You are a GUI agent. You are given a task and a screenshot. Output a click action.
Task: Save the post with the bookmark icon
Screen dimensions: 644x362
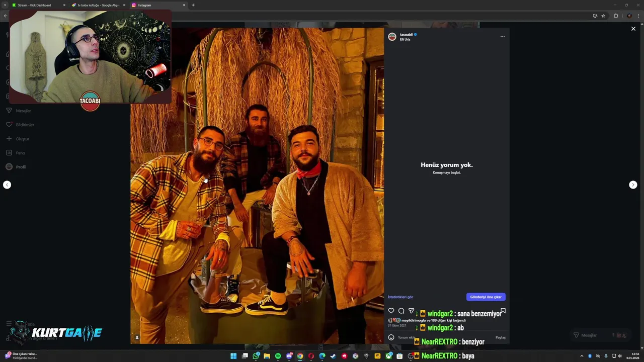[x=503, y=311]
